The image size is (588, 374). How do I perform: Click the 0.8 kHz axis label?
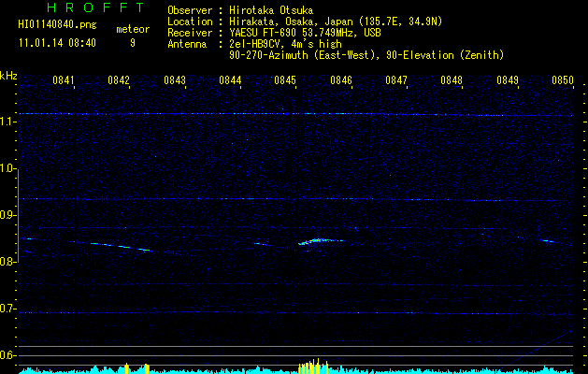coord(7,262)
